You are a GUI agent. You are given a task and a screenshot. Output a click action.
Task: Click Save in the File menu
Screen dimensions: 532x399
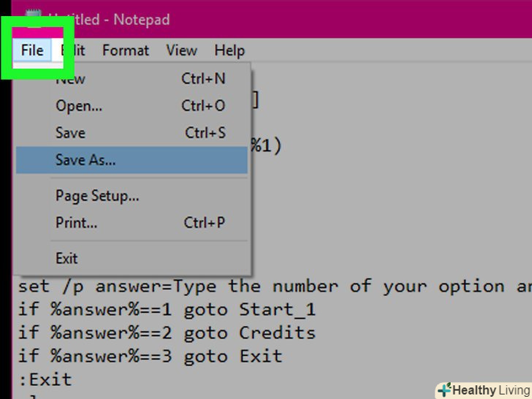click(x=70, y=133)
